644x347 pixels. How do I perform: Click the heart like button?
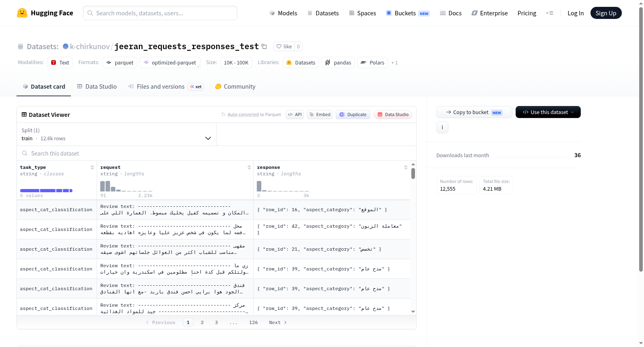(284, 46)
